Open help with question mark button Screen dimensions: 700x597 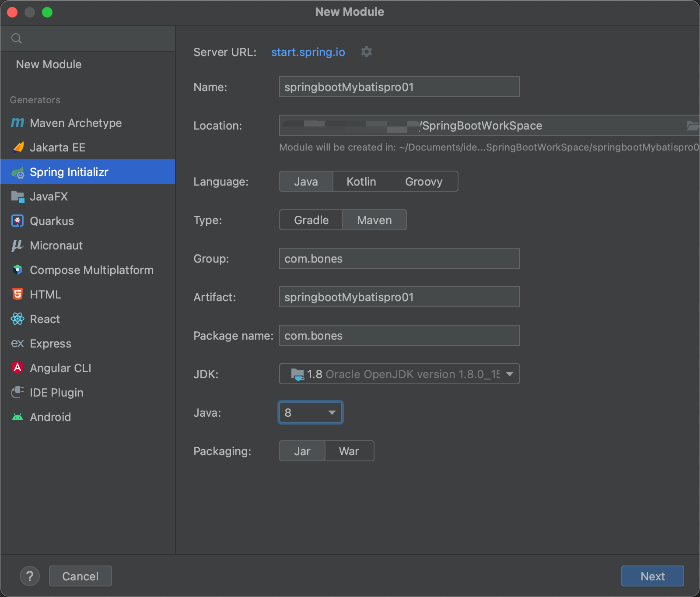(30, 576)
